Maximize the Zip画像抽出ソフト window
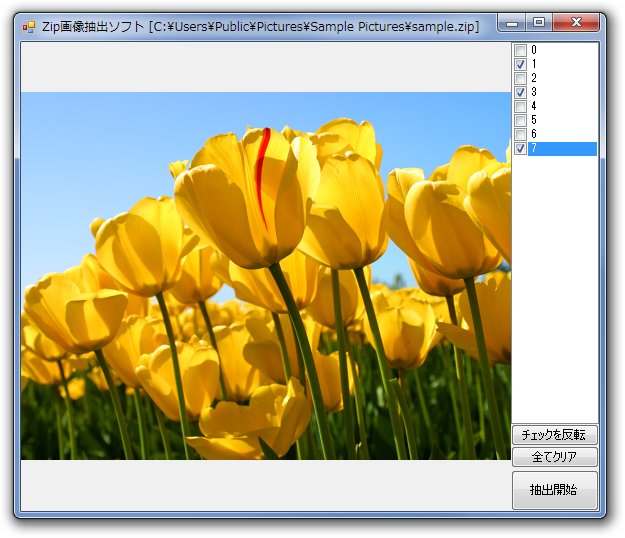Viewport: 625px width, 538px height. [x=539, y=23]
